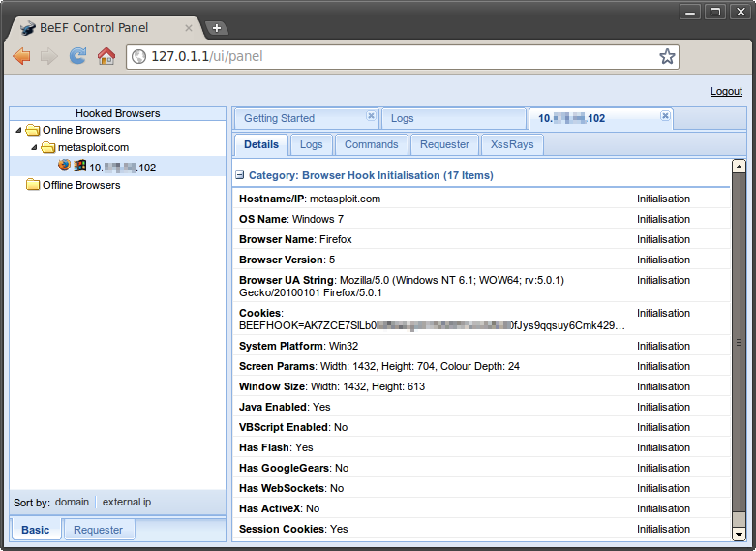Open the XssRays sub-tab
Image resolution: width=756 pixels, height=551 pixels.
coord(512,144)
